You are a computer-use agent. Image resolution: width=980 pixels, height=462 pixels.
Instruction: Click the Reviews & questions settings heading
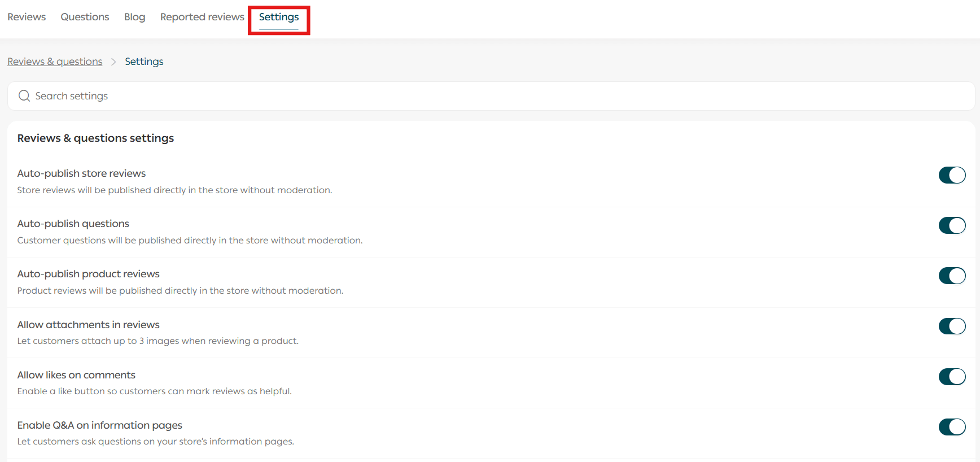coord(95,138)
